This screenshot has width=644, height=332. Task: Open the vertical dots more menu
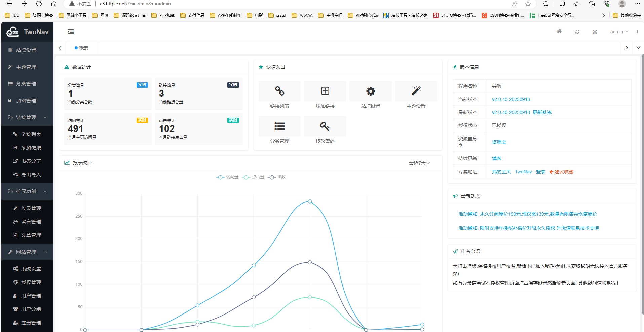(637, 32)
